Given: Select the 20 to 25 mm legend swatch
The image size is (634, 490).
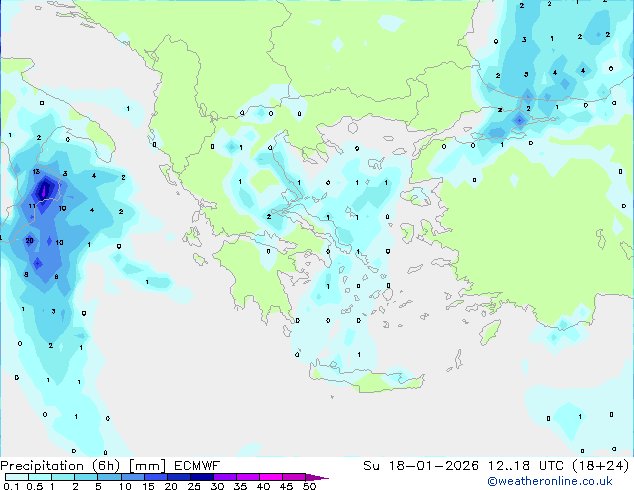Looking at the screenshot, I should (179, 477).
